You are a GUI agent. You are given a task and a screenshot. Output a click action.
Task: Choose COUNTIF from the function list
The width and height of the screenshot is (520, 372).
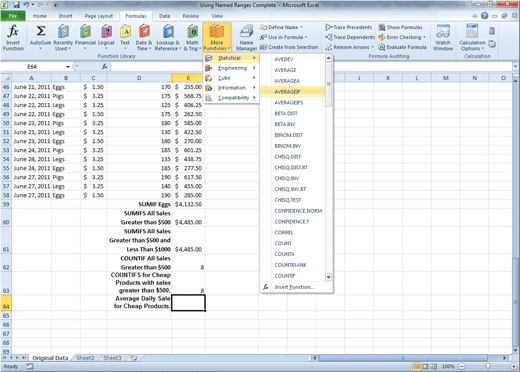pyautogui.click(x=292, y=276)
